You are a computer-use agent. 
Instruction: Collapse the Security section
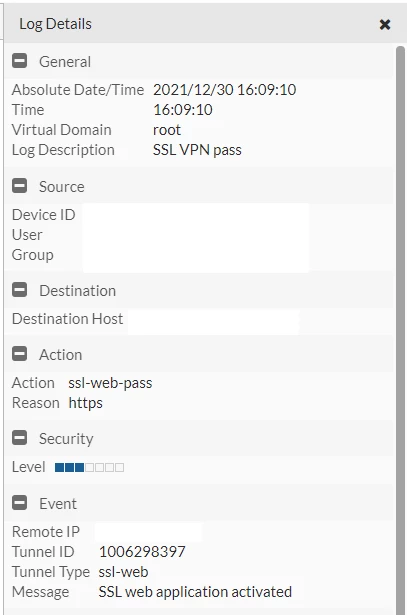pos(20,438)
